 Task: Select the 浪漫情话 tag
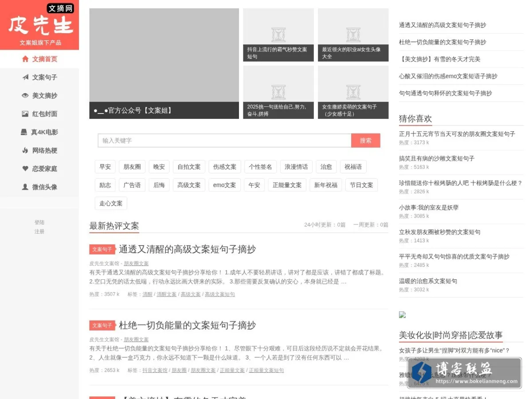click(x=296, y=167)
